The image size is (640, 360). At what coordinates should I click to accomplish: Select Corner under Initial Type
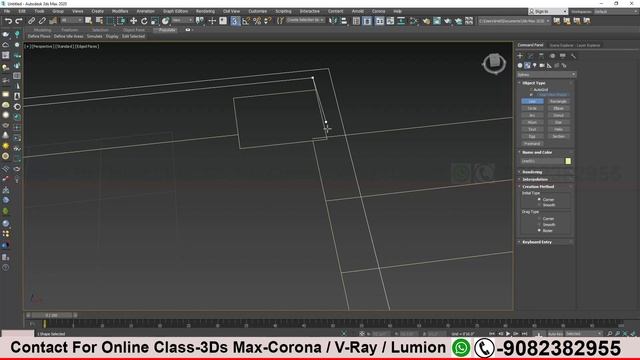(x=539, y=199)
